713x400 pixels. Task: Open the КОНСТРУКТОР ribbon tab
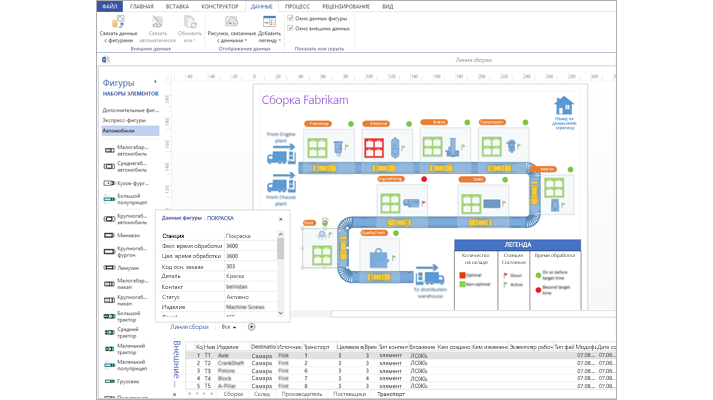click(x=220, y=6)
